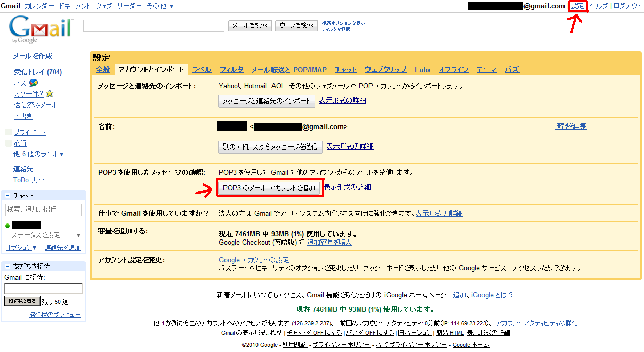Switch to ラベル settings tab

pyautogui.click(x=202, y=69)
